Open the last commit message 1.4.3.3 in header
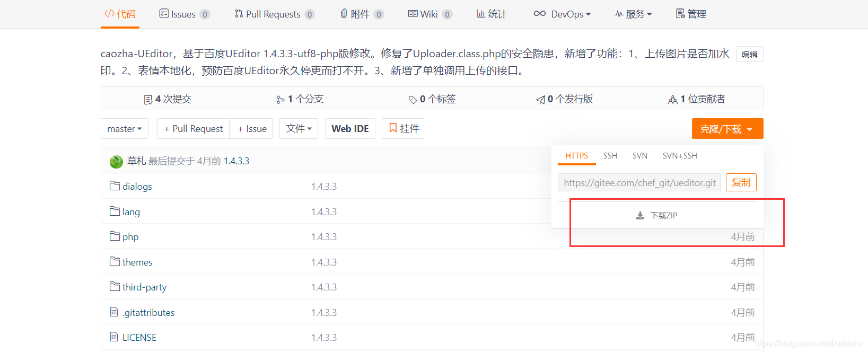 point(236,161)
